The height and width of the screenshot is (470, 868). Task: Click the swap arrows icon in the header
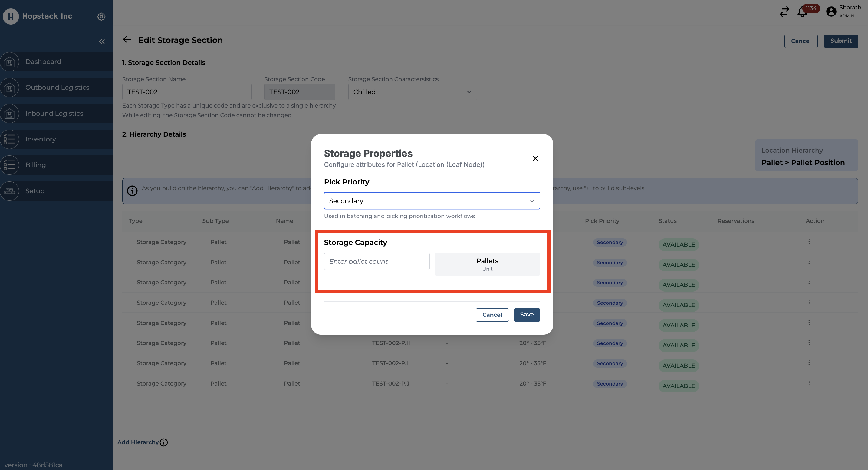coord(784,12)
